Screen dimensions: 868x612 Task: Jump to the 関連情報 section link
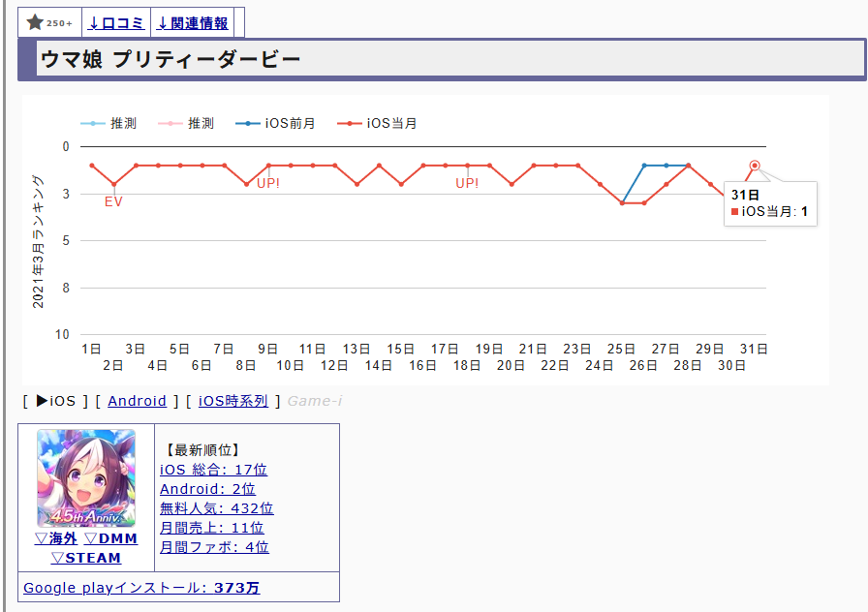coord(192,23)
